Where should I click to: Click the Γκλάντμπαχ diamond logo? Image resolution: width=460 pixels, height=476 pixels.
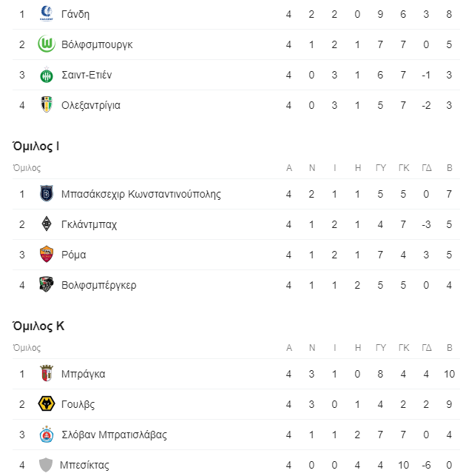coord(47,224)
